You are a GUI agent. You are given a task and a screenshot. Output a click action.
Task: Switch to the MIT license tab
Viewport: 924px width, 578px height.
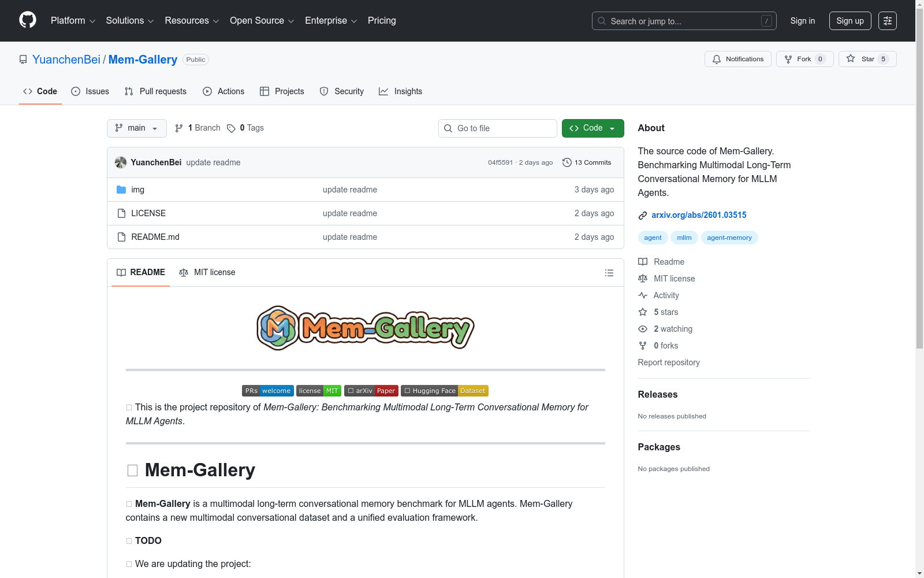pos(207,272)
